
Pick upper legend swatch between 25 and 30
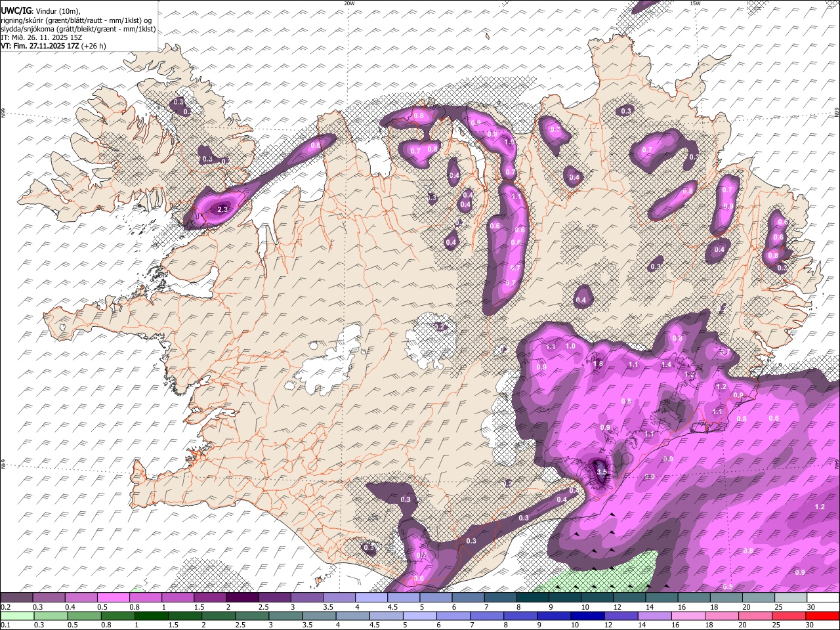(791, 597)
